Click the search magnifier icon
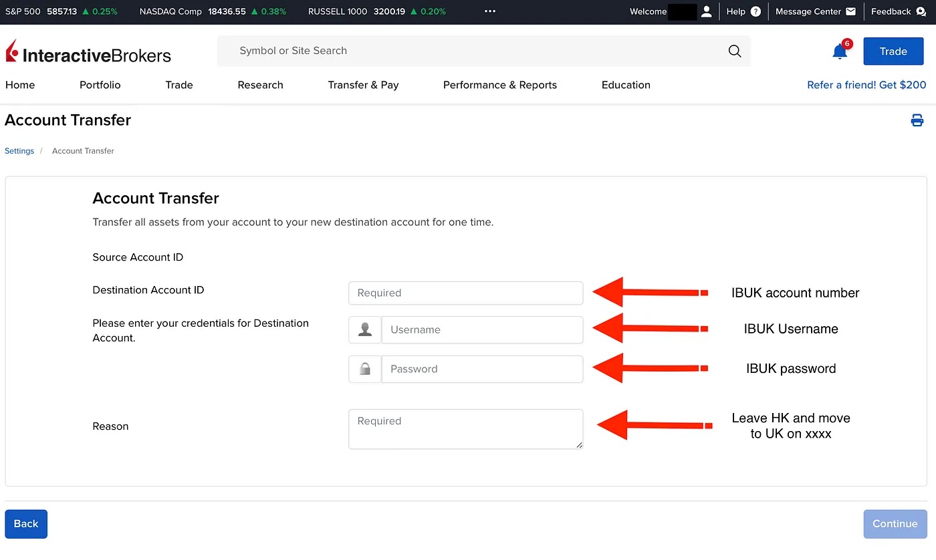936x560 pixels. pos(734,51)
